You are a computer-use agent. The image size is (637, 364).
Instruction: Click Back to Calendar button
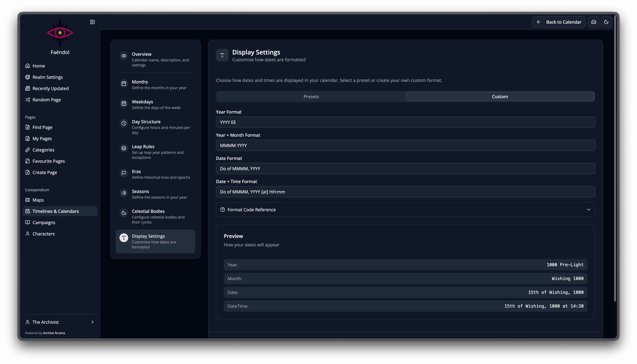[x=558, y=22]
